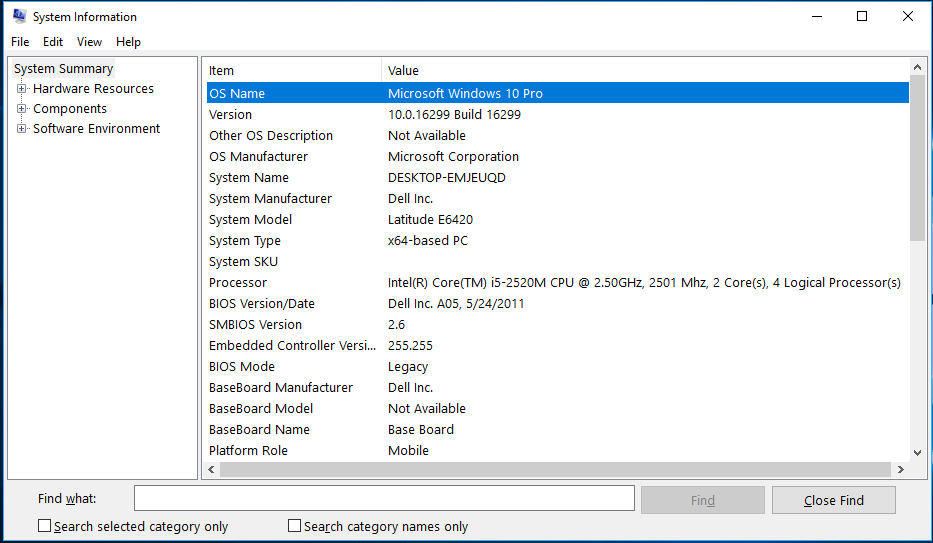Image resolution: width=933 pixels, height=543 pixels.
Task: Click the Latitude E6420 value
Action: (430, 219)
